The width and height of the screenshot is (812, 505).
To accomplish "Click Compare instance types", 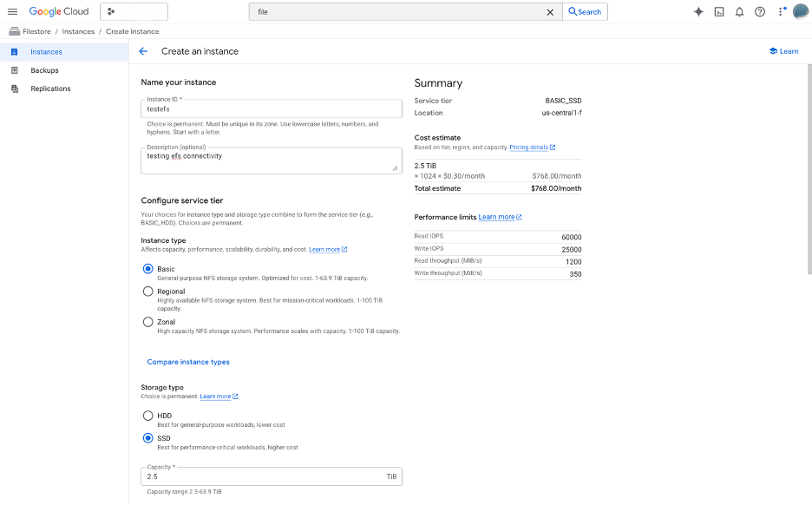I will coord(189,362).
